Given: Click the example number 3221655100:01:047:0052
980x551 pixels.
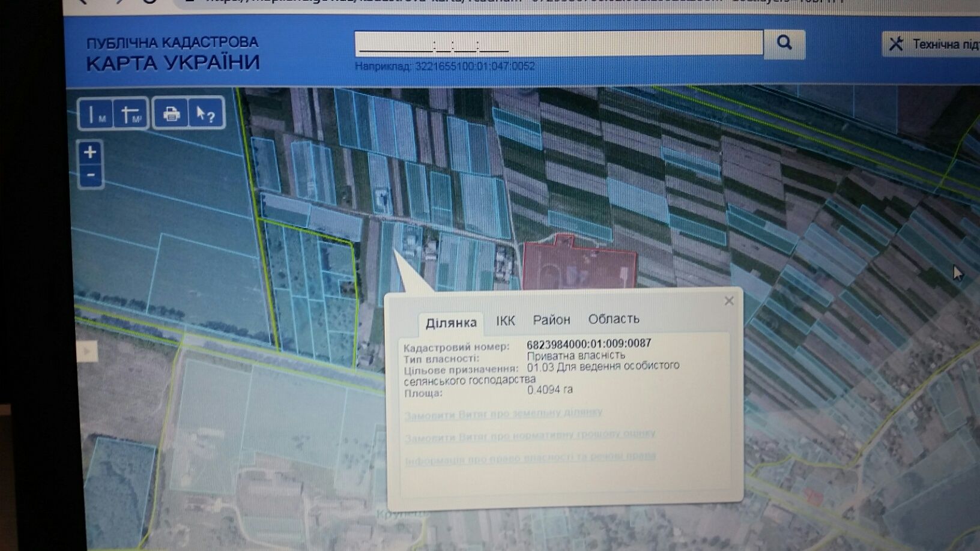Looking at the screenshot, I should pyautogui.click(x=474, y=66).
